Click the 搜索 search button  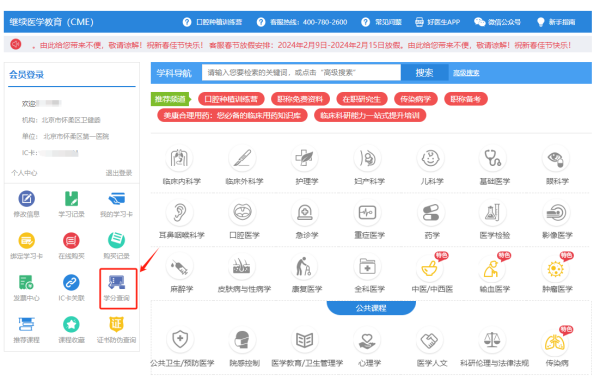pyautogui.click(x=424, y=73)
